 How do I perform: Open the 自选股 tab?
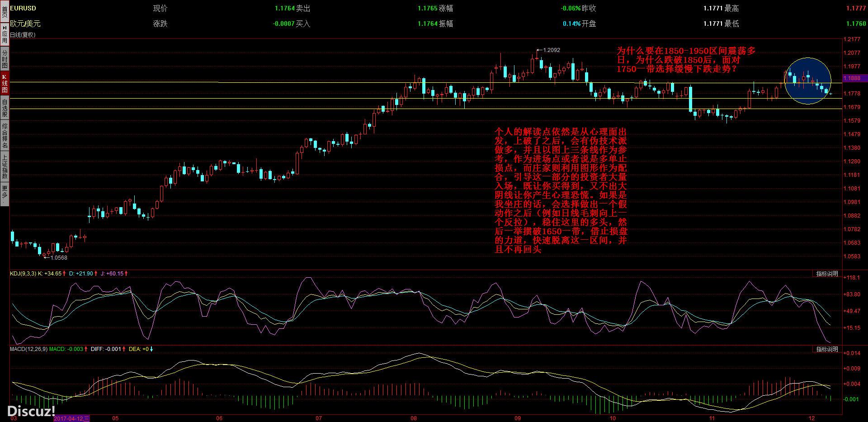pyautogui.click(x=5, y=108)
